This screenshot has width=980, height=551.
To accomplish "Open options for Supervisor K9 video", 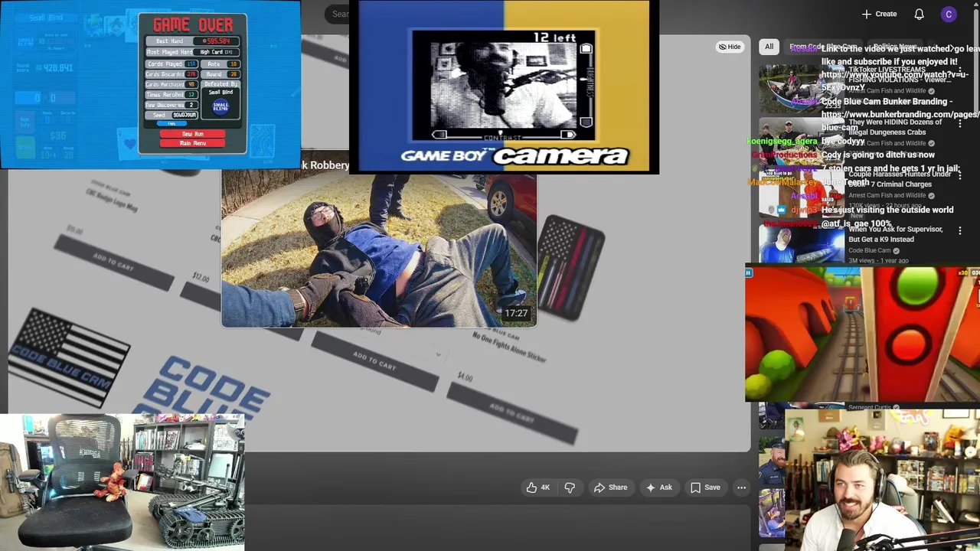I will [960, 231].
